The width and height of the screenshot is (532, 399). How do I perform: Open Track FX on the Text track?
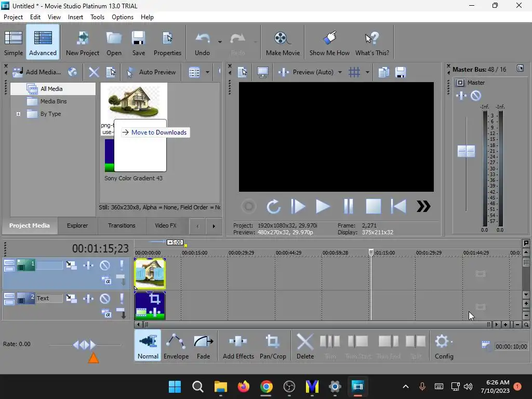pos(88,298)
